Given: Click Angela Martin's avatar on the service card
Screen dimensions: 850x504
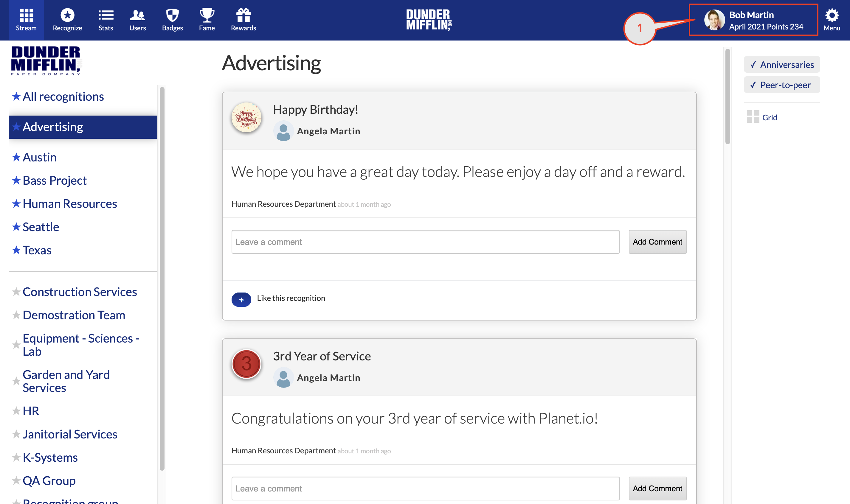Looking at the screenshot, I should point(283,378).
